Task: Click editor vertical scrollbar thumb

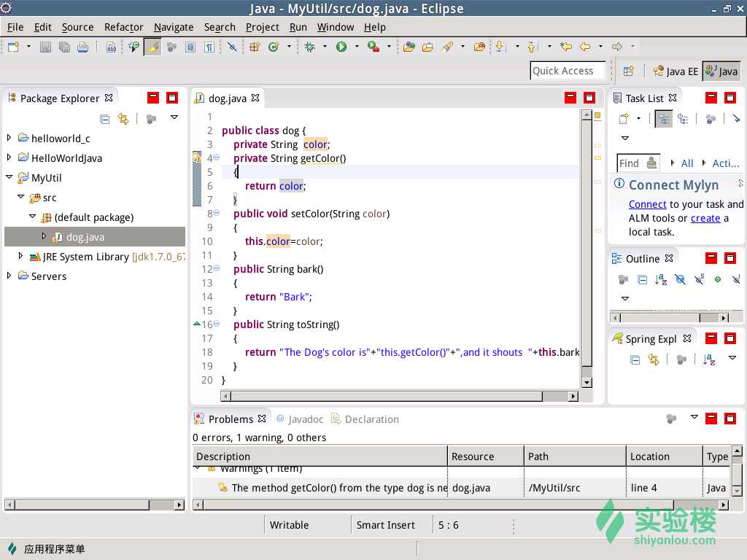Action: (x=587, y=244)
